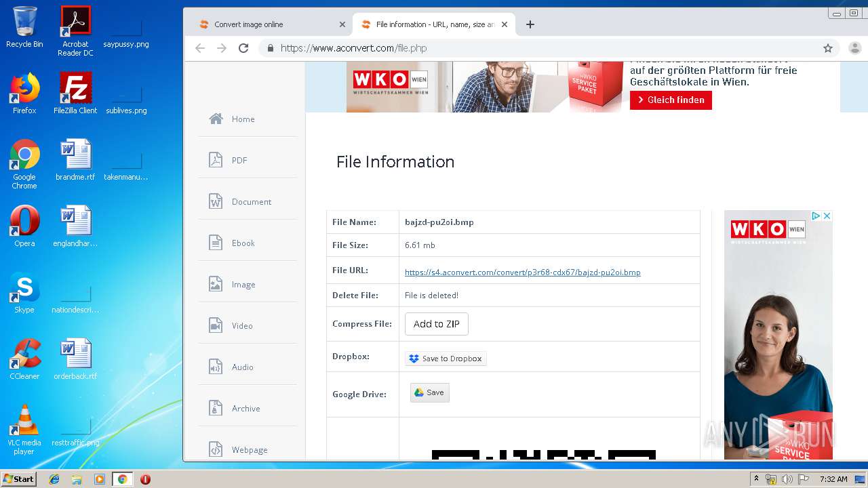Go forward in browser history
The image size is (868, 488).
[221, 48]
